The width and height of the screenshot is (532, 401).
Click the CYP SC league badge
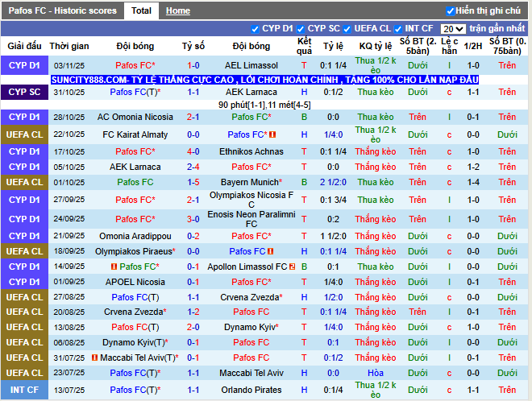pyautogui.click(x=24, y=92)
